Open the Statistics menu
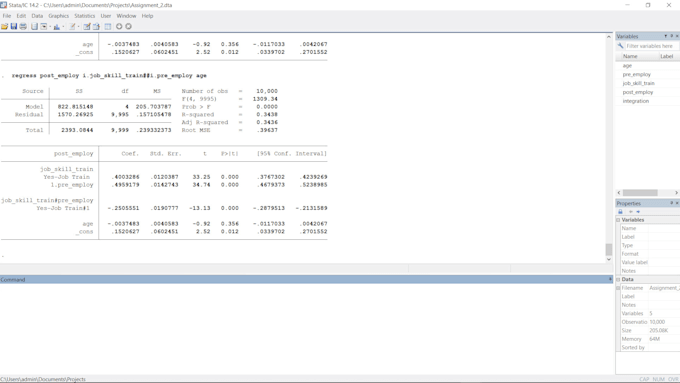The width and height of the screenshot is (680, 383). (x=85, y=16)
